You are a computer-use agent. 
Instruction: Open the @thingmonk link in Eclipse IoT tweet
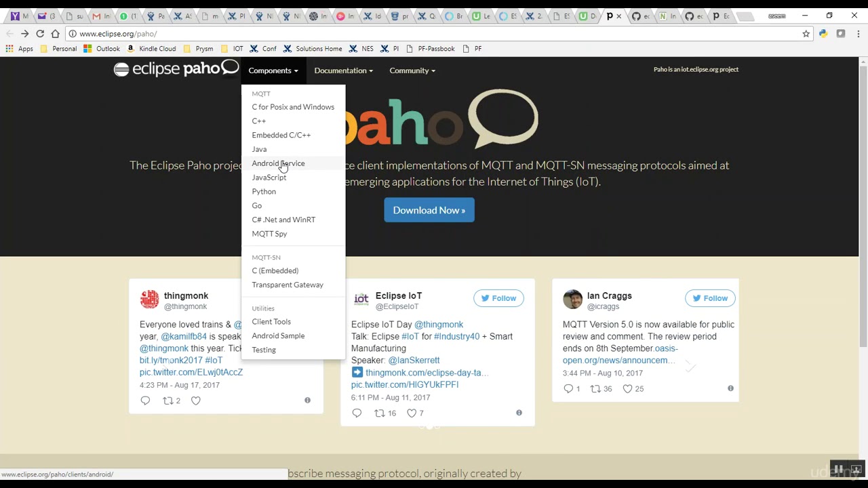point(439,325)
